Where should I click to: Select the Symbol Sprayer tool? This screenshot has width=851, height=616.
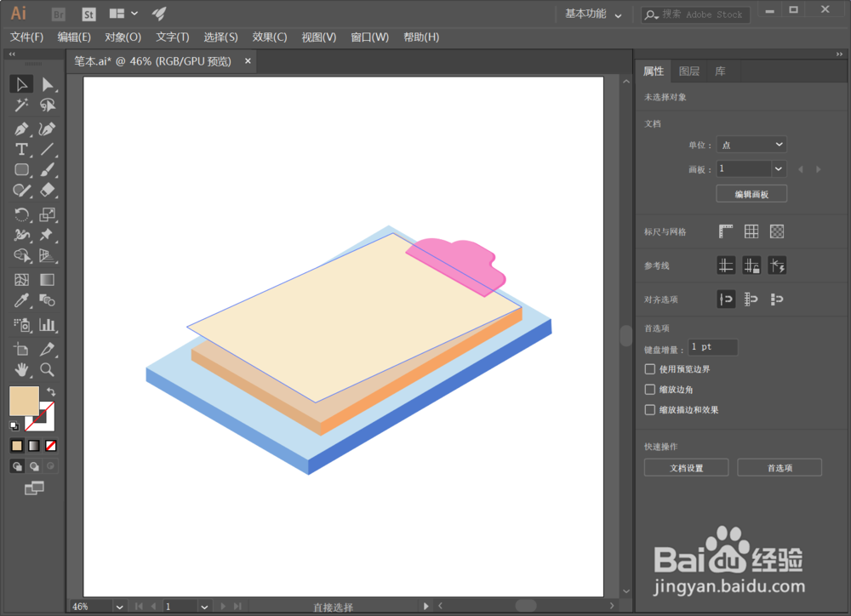21,325
